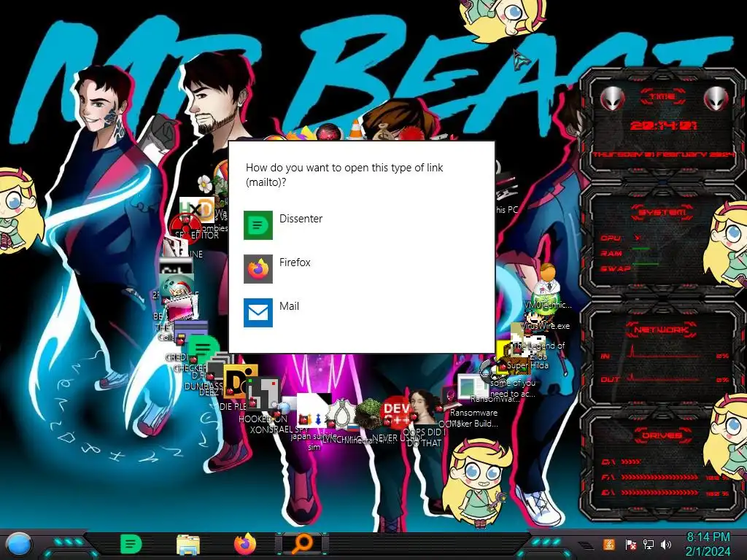Open the Start orb on the taskbar

pos(19,544)
